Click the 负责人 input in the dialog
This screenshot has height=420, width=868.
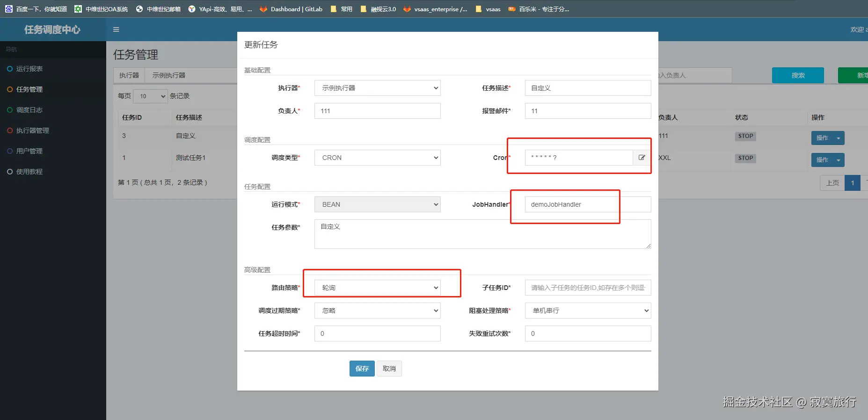point(377,111)
